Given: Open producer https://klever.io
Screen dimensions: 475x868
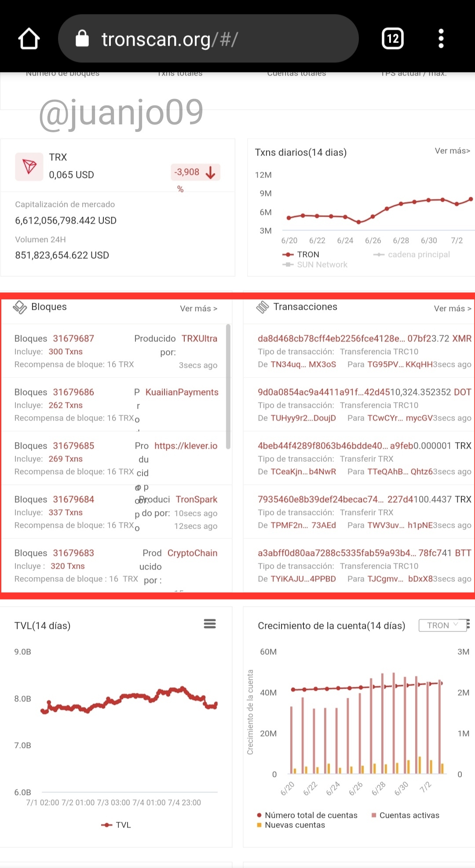Looking at the screenshot, I should click(186, 446).
